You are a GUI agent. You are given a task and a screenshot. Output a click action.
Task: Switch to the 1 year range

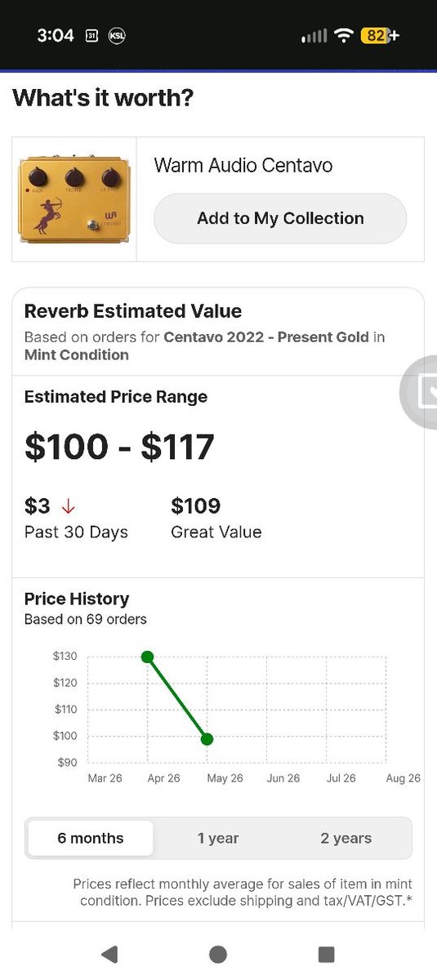(x=218, y=838)
